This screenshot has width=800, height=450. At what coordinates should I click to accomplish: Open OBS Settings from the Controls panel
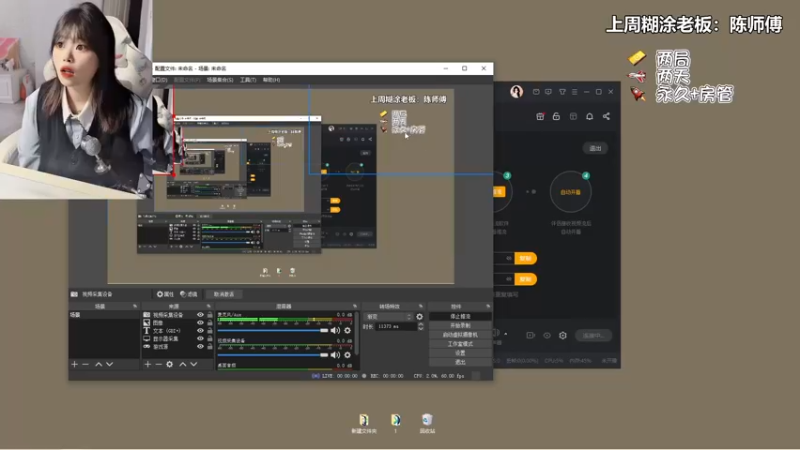click(x=460, y=353)
